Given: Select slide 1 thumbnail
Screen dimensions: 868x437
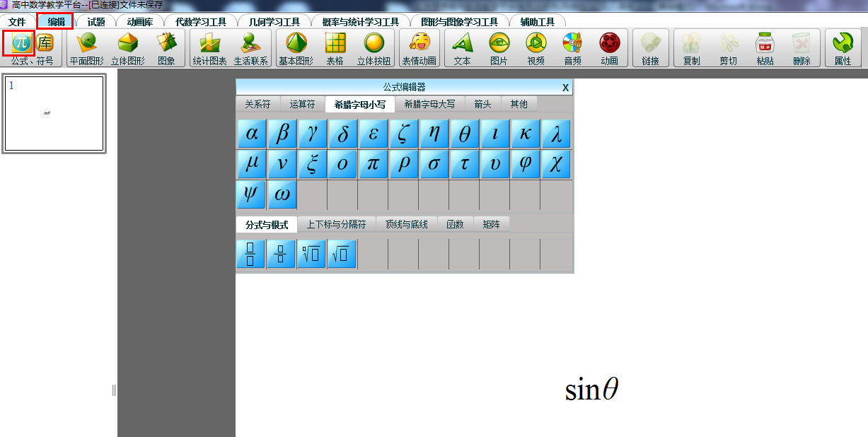Looking at the screenshot, I should [54, 113].
